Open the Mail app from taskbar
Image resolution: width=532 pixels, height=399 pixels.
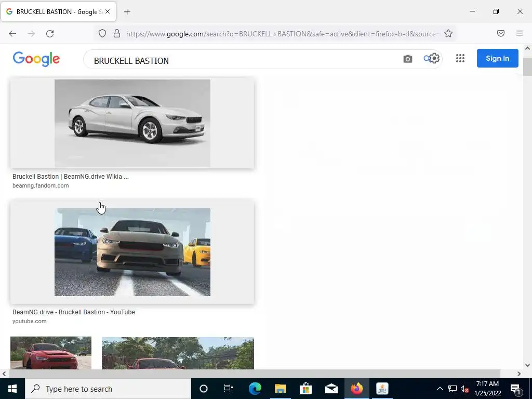click(331, 389)
